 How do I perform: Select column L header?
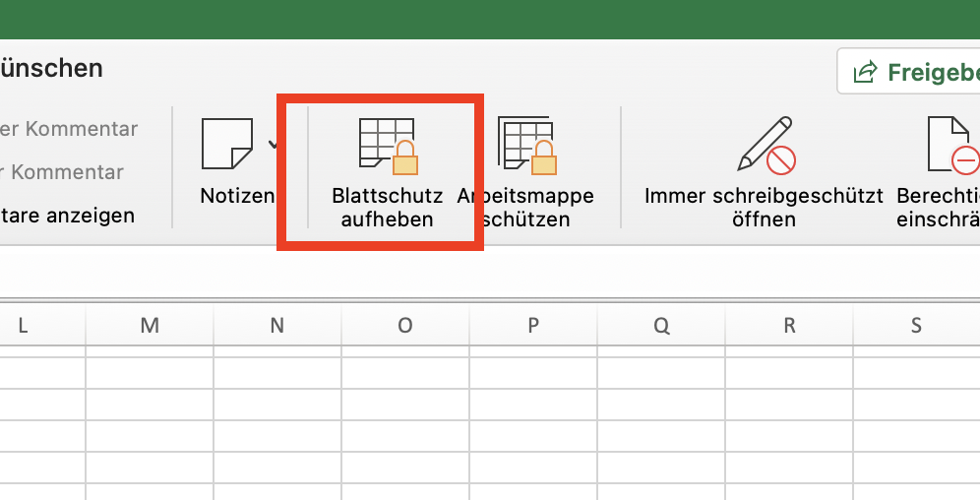click(x=23, y=325)
